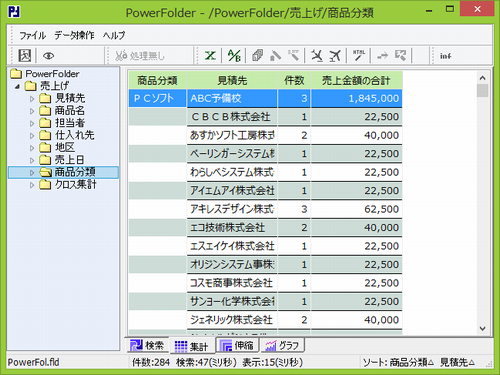The height and width of the screenshot is (375, 500).
Task: Select the ＣＢＣＢ株式会社 cell
Action: pos(232,117)
